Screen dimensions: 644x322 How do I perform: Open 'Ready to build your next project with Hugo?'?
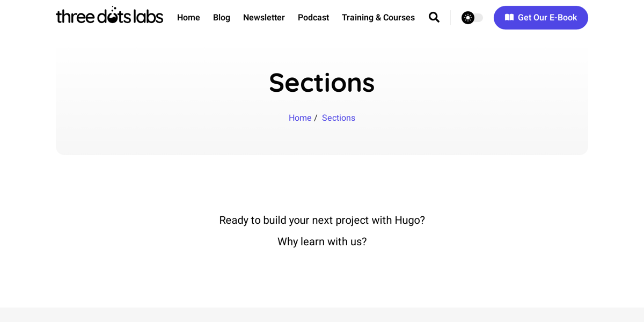click(x=322, y=220)
